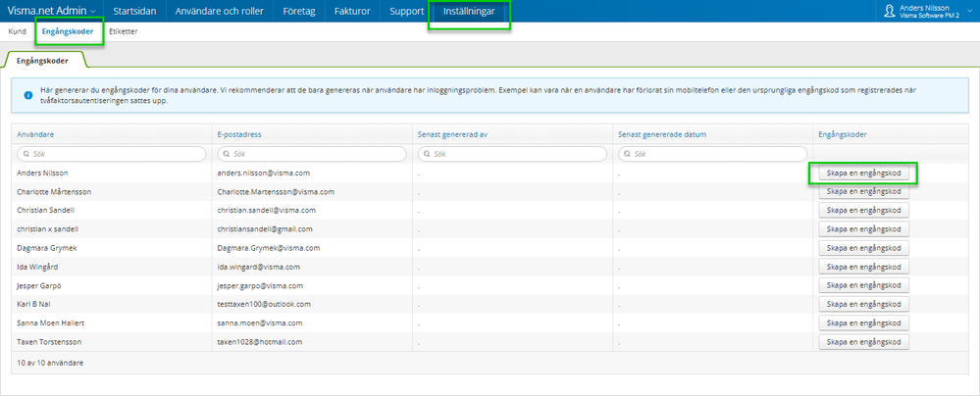The width and height of the screenshot is (980, 396).
Task: Click the blue info icon in the notice
Action: (28, 95)
